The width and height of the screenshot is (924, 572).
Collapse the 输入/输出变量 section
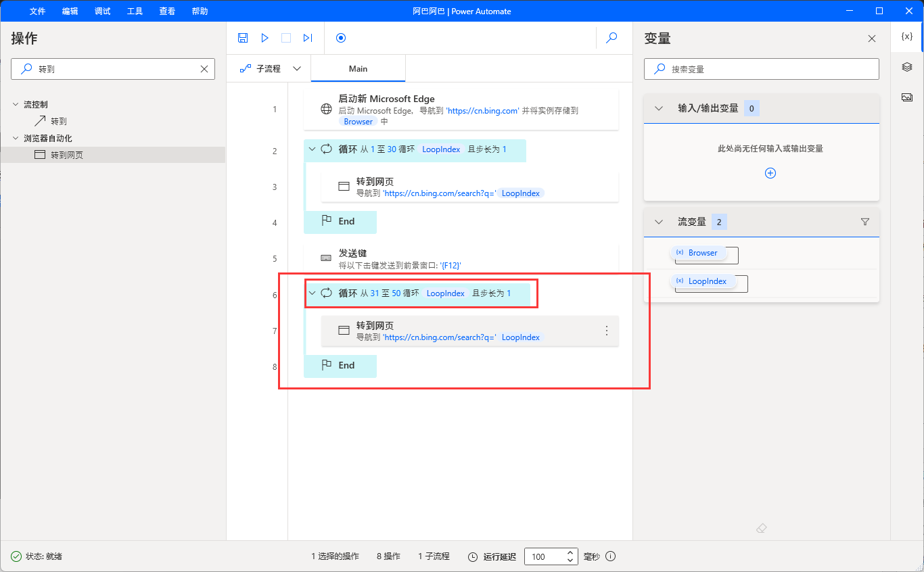coord(659,108)
